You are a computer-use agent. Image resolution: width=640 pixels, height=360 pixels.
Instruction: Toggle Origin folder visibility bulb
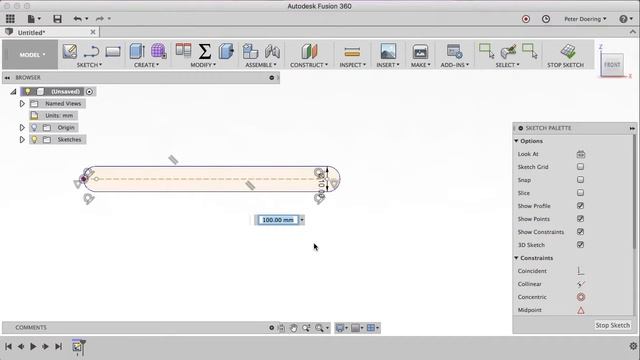(34, 128)
